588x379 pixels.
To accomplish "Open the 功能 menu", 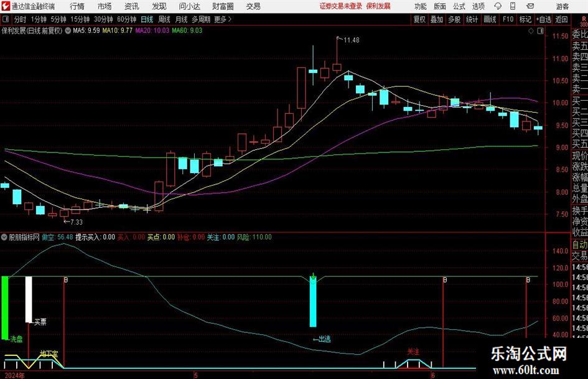I will click(x=421, y=6).
